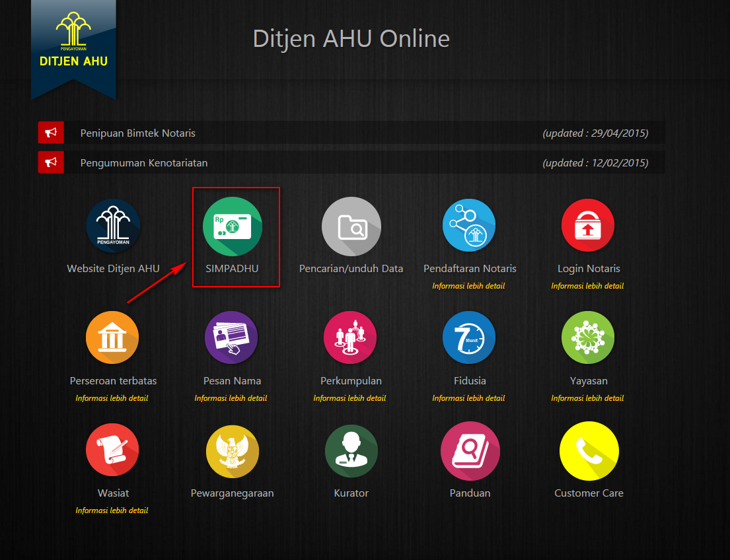Image resolution: width=730 pixels, height=560 pixels.
Task: Open Informasi lebih detail under Perkumpulan
Action: point(349,398)
